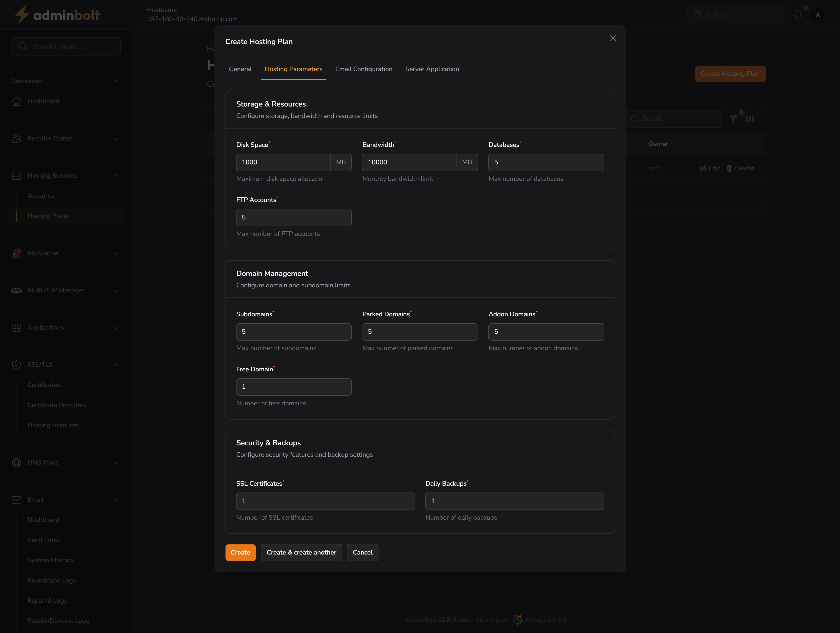Open the filter icon above the plans table
Screen dimensions: 840x633
click(733, 118)
